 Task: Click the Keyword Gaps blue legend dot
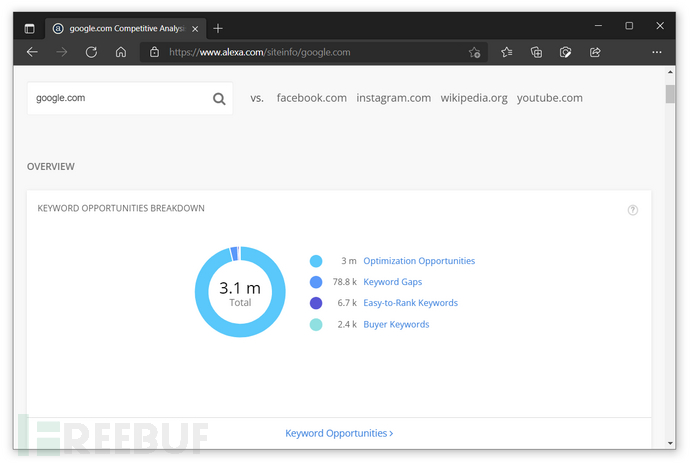click(316, 282)
